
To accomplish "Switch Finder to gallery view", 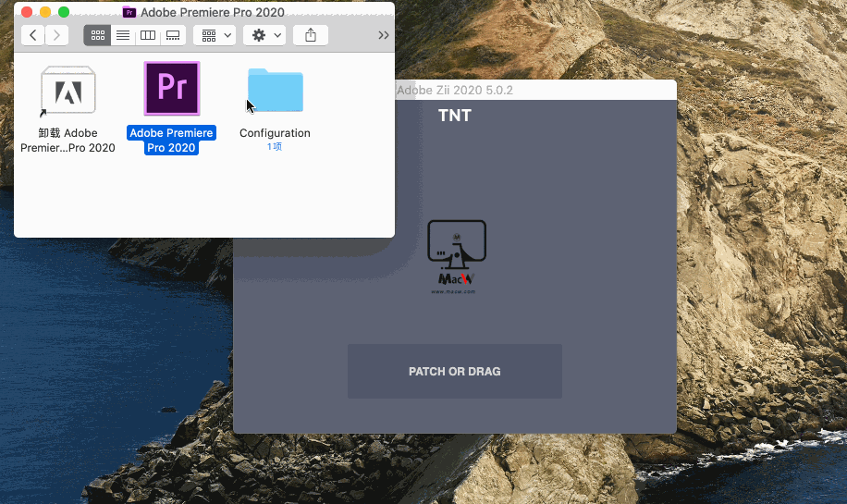I will (173, 35).
